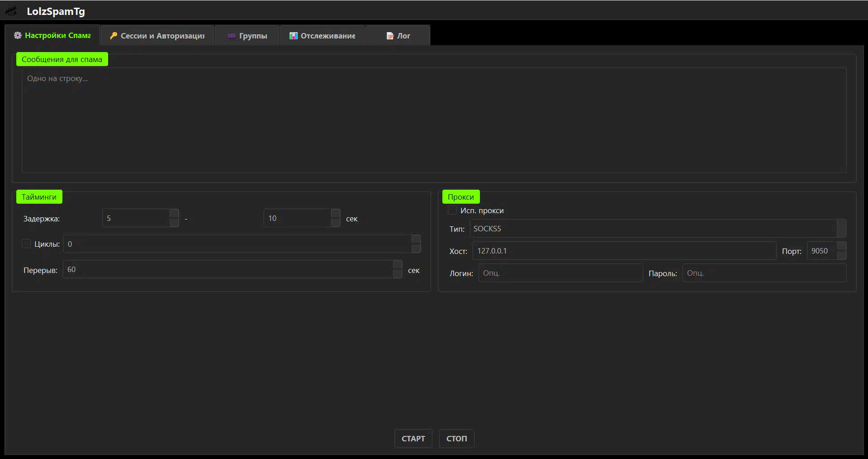868x459 pixels.
Task: Focus the Логин input field
Action: tap(560, 273)
